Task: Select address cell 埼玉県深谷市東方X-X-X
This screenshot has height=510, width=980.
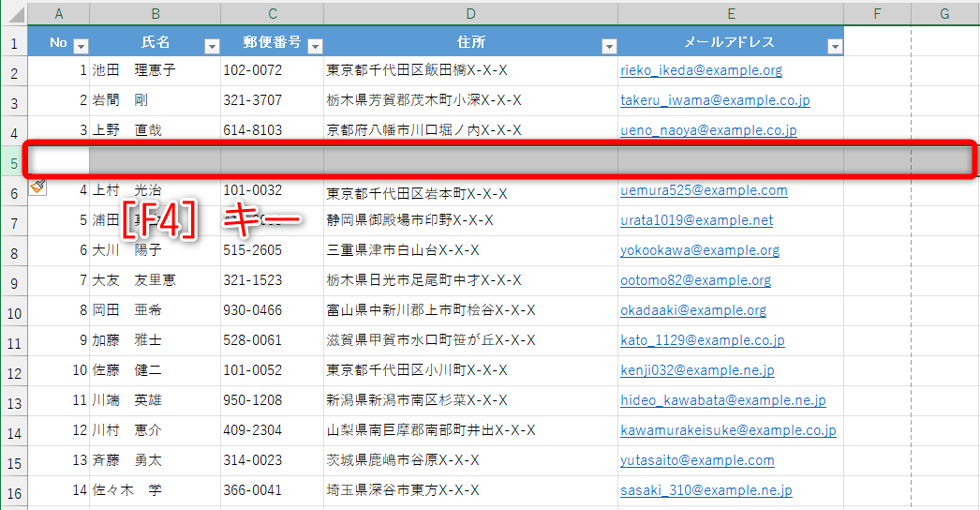Action: tap(470, 491)
